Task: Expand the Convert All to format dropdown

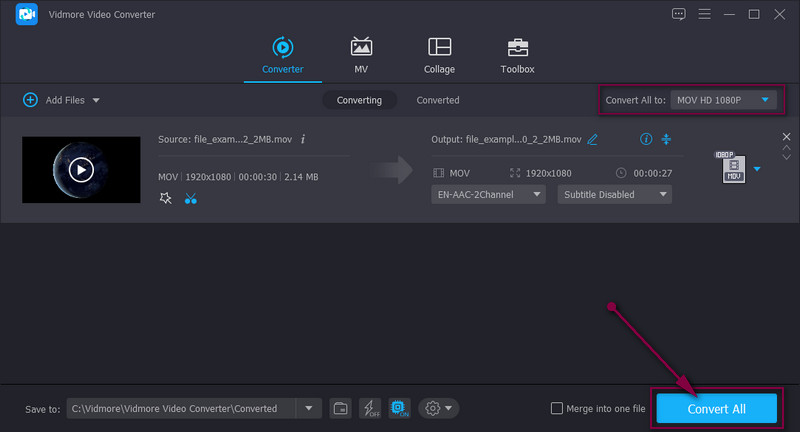Action: (x=723, y=100)
